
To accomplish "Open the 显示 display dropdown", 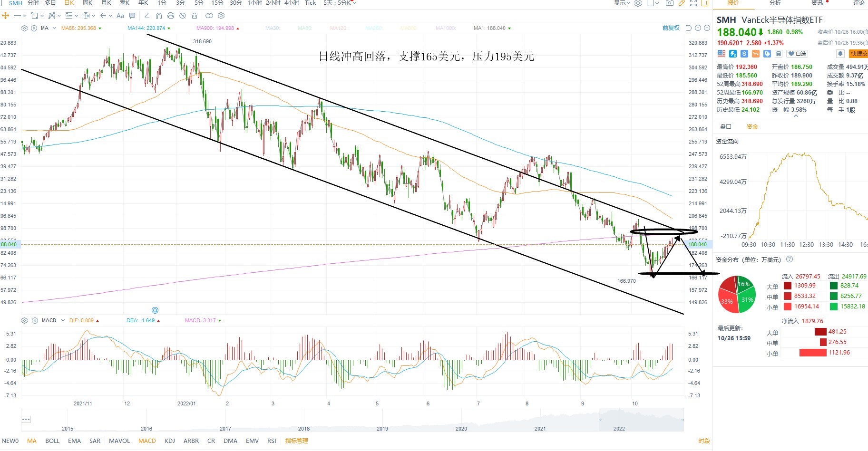I will click(622, 3).
